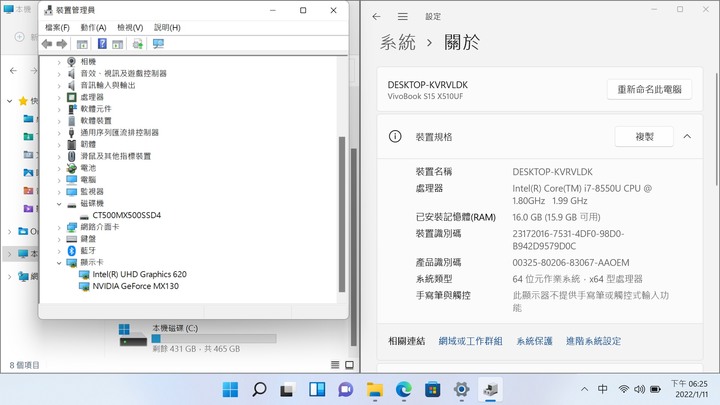
Task: Open Settings gear on taskbar
Action: click(x=461, y=389)
